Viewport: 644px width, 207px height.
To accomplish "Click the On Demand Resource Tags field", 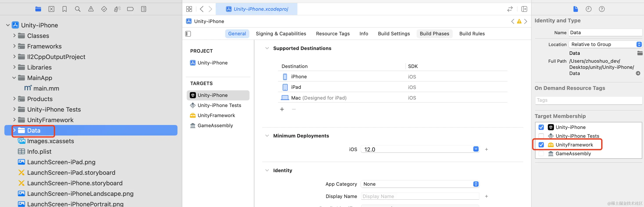I will (x=588, y=100).
